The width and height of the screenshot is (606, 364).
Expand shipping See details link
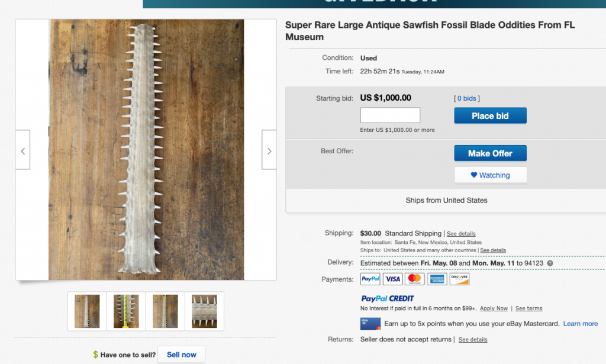click(x=461, y=234)
